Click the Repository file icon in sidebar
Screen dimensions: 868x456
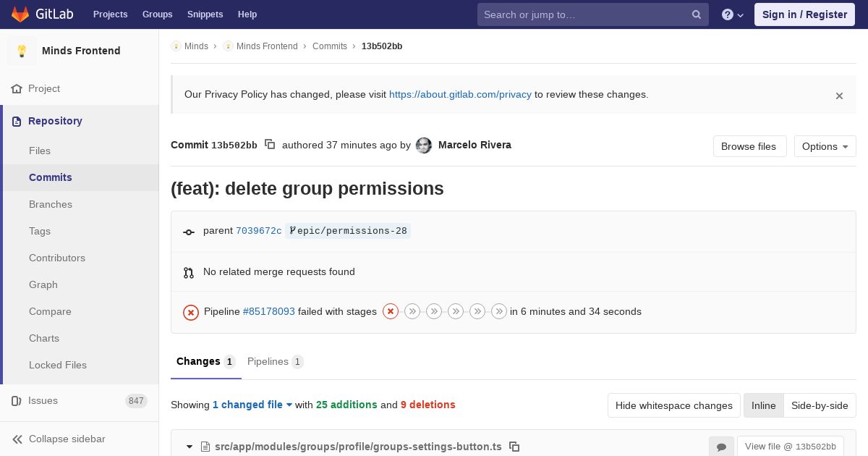[x=17, y=121]
